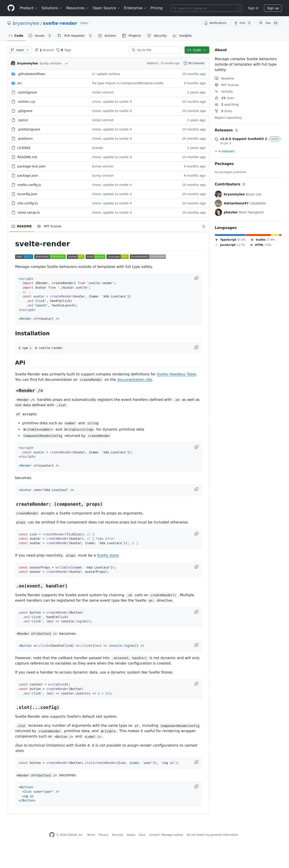The width and height of the screenshot is (289, 868).
Task: Click the commit status checkmark
Action: (x=66, y=63)
